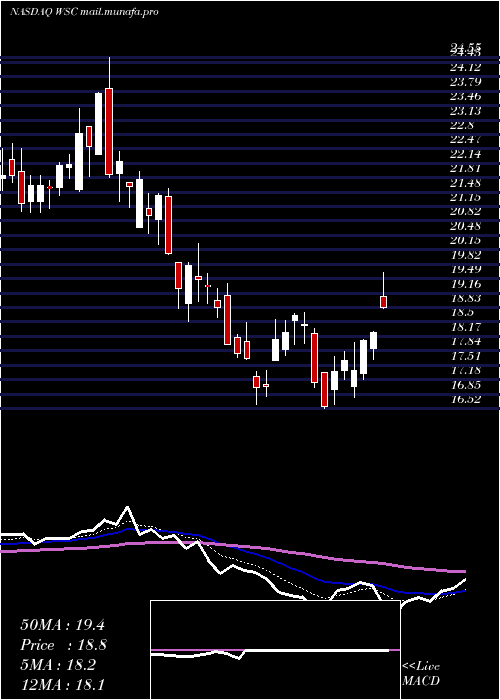Select the Price : 18.8 readout
500x700 pixels.
[63, 645]
